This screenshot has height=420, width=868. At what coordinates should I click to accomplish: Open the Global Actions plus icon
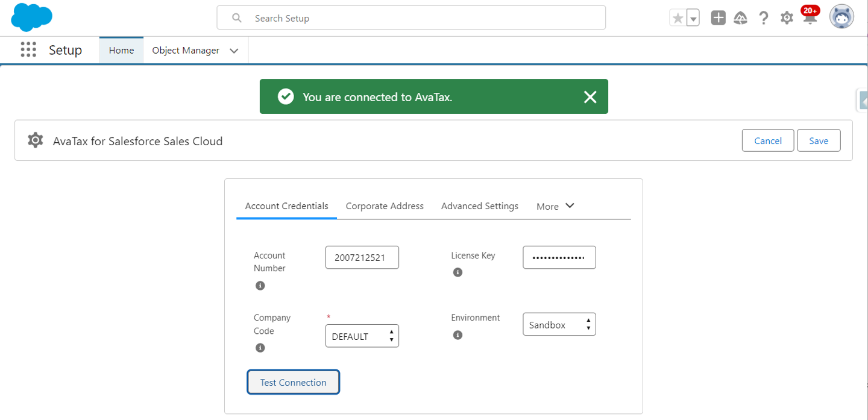718,18
